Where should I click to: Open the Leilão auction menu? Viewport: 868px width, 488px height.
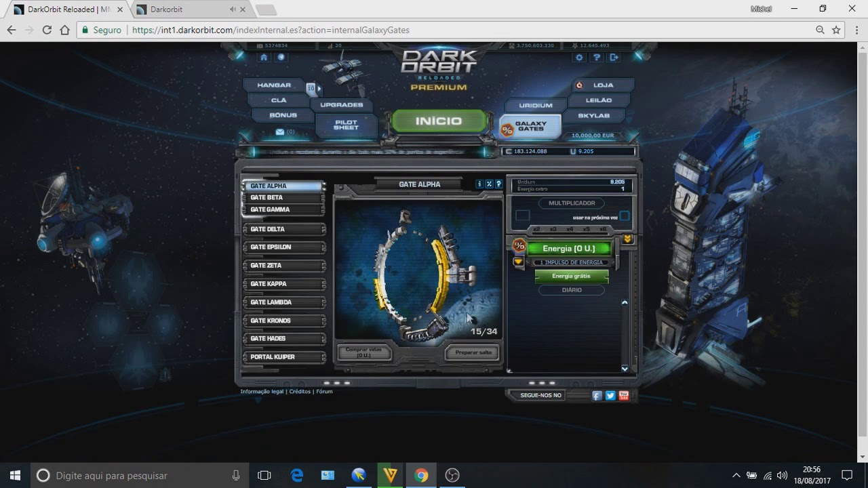pyautogui.click(x=599, y=100)
